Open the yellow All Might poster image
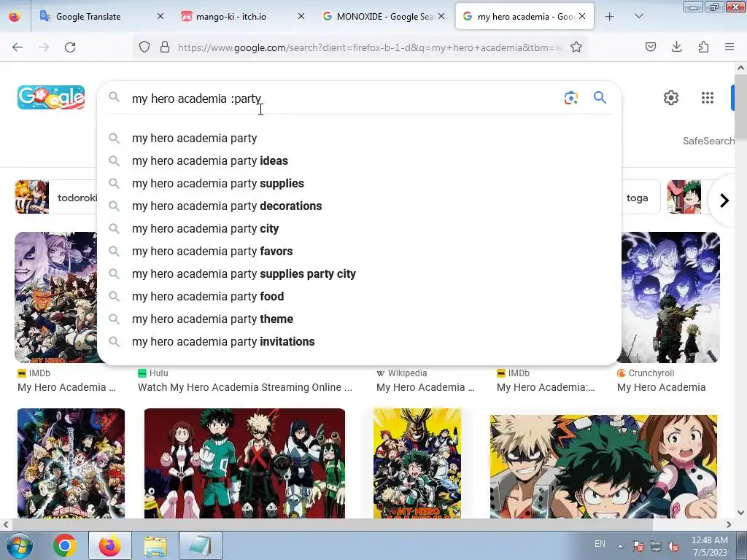This screenshot has height=560, width=747. click(417, 463)
